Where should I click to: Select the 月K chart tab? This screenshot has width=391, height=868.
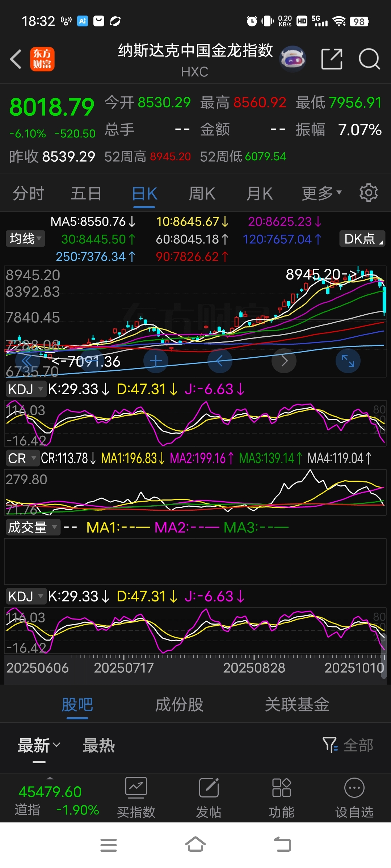pyautogui.click(x=259, y=193)
